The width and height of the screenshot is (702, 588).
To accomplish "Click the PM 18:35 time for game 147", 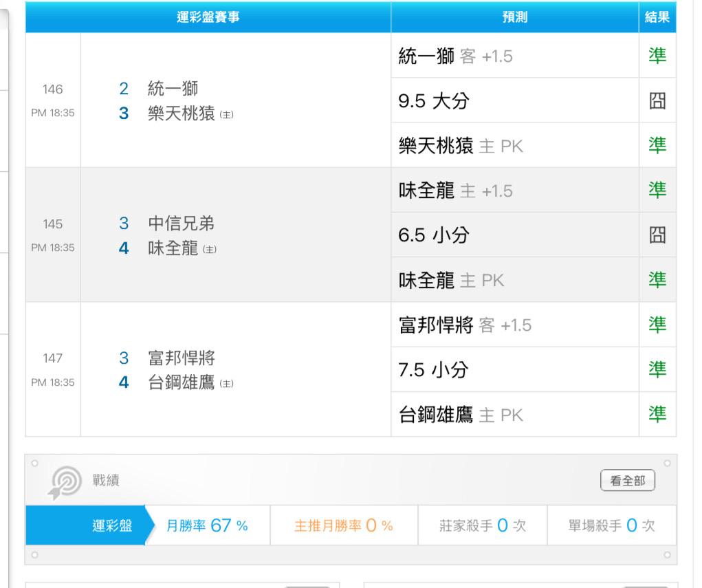I will tap(53, 382).
